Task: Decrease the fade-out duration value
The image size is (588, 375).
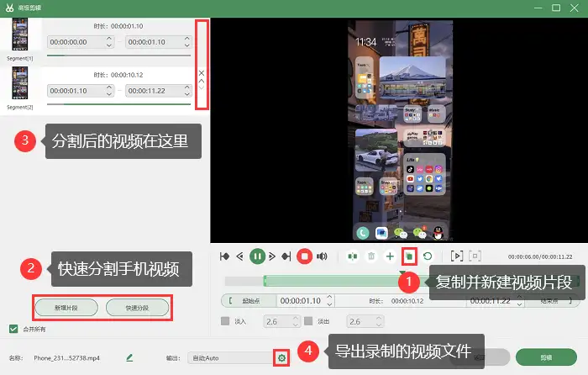Action: [x=379, y=325]
